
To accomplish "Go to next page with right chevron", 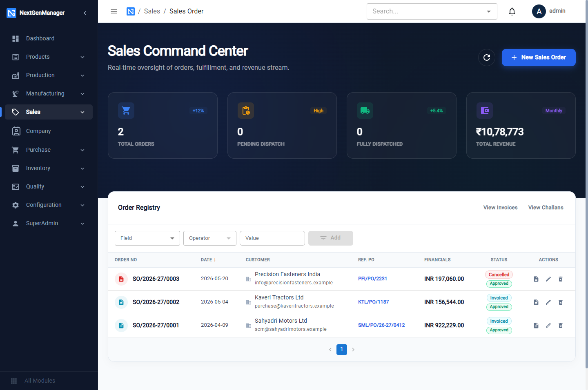I will pyautogui.click(x=353, y=350).
